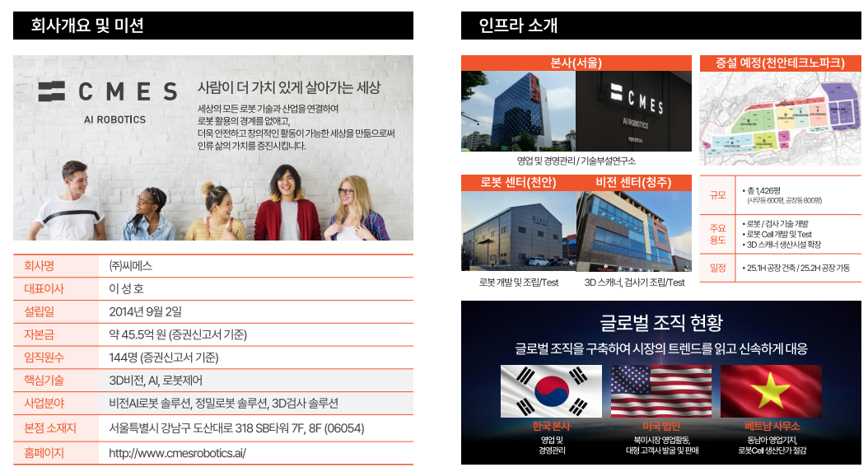This screenshot has height=472, width=868.
Task: Click the '한국 본사' label
Action: [x=551, y=426]
